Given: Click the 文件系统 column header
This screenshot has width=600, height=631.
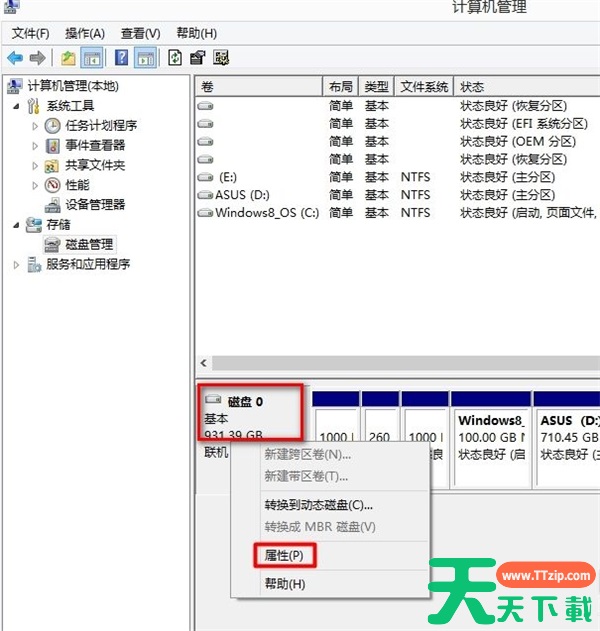Looking at the screenshot, I should [424, 87].
